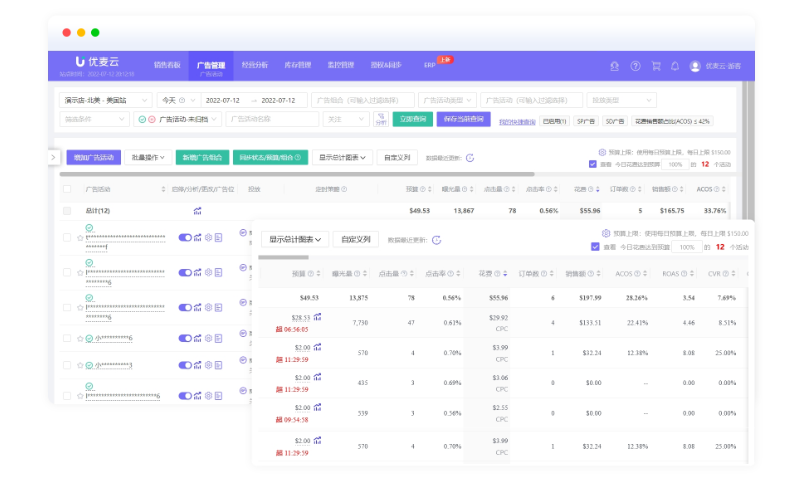
Task: Expand the 批量操作 dropdown
Action: pos(150,157)
